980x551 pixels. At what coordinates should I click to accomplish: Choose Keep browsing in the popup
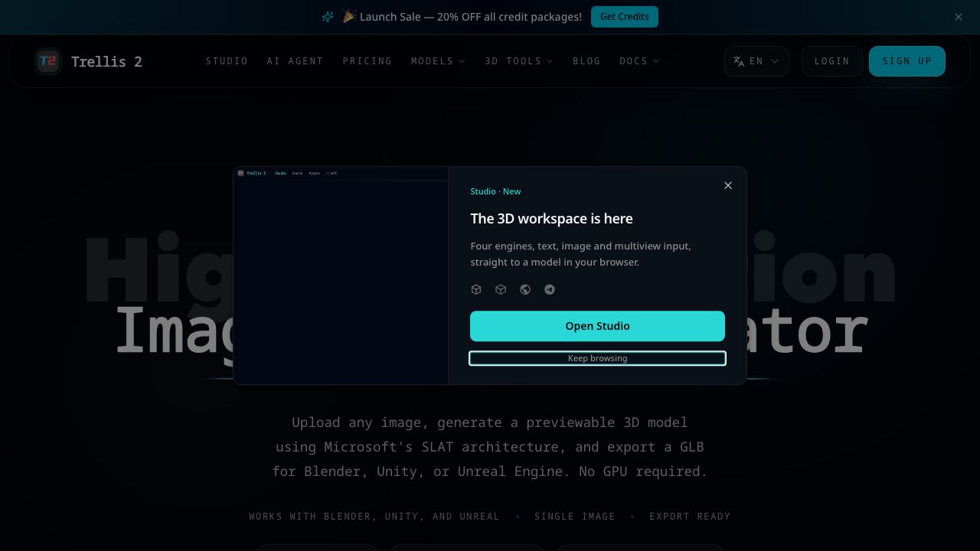(x=597, y=358)
